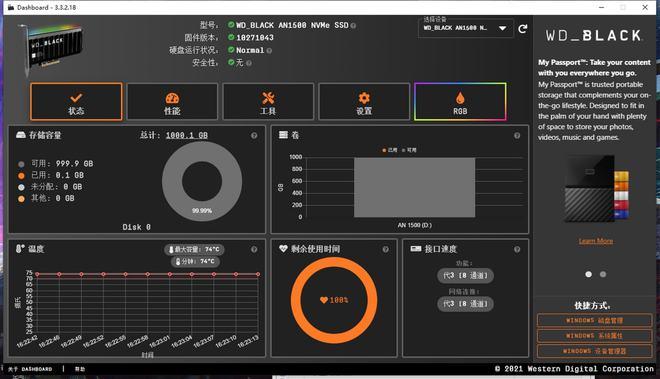Refresh the device list icon
Screen dimensions: 660x379
(523, 29)
